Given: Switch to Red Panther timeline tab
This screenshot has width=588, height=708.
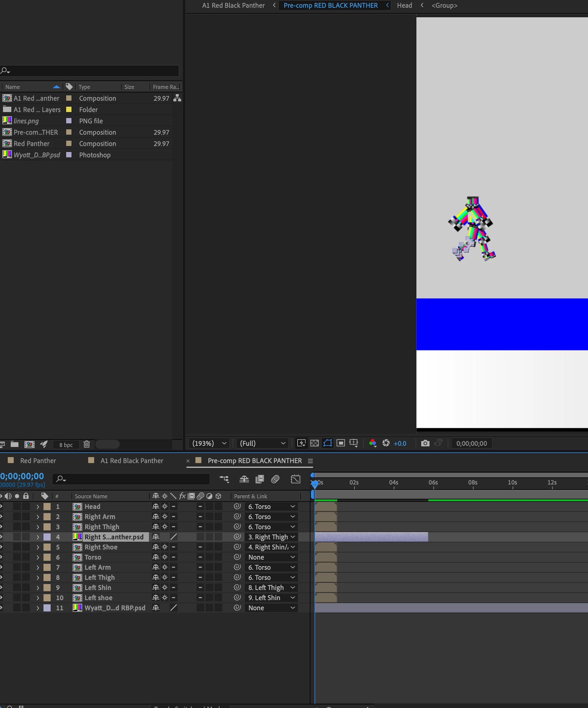Looking at the screenshot, I should [x=38, y=461].
